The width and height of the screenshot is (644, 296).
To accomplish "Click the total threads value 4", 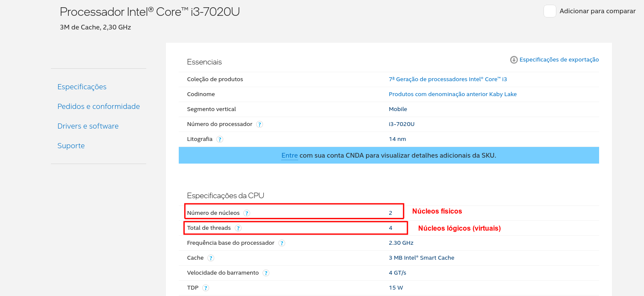I will [390, 228].
